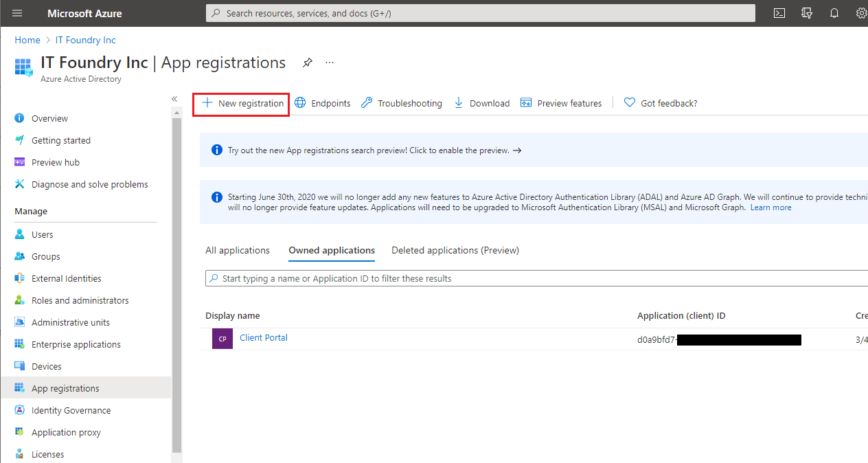The width and height of the screenshot is (868, 463).
Task: Click the New registration button
Action: [241, 103]
